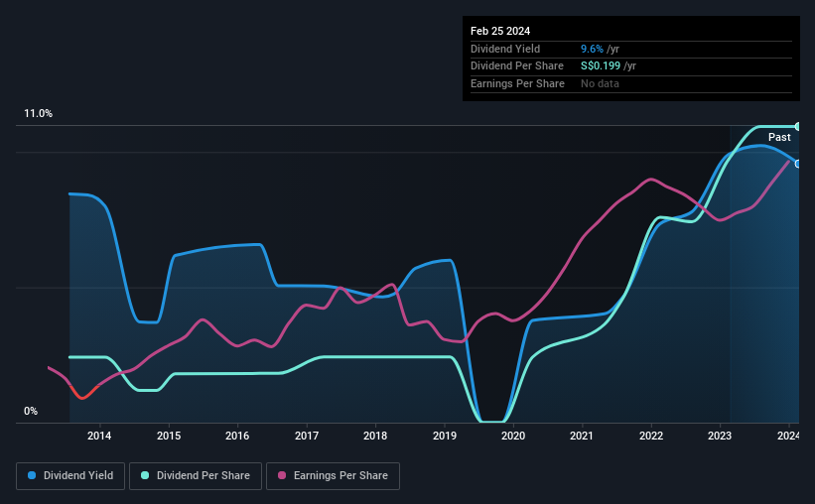Click the 0% y-axis label
815x504 pixels.
(x=31, y=411)
